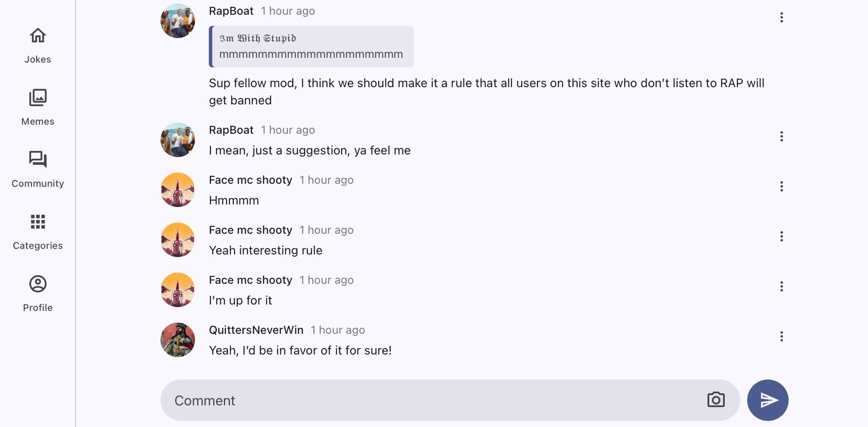This screenshot has height=427, width=868.
Task: Open the Categories grid icon
Action: 38,222
